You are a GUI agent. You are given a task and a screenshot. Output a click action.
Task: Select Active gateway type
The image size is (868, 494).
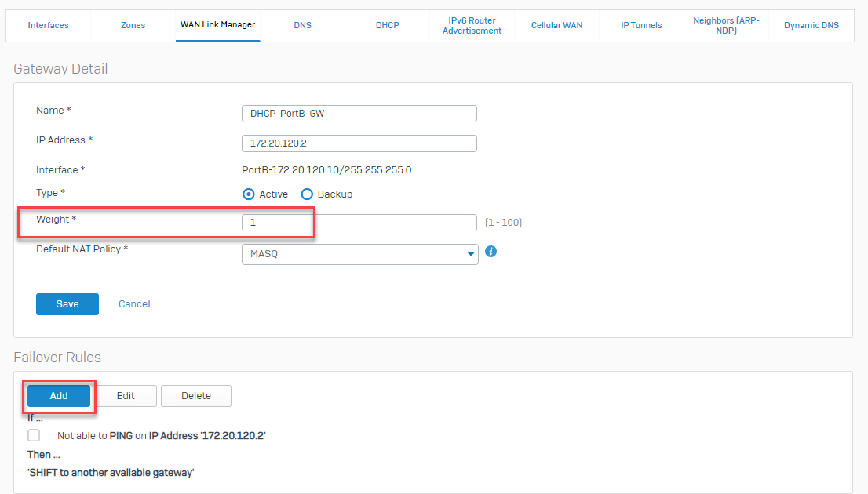point(247,194)
